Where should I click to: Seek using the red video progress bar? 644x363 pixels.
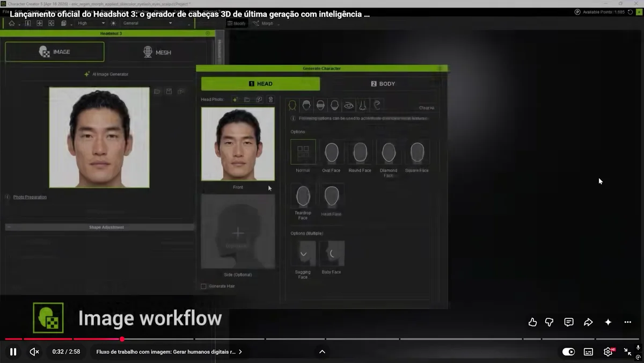pyautogui.click(x=322, y=339)
